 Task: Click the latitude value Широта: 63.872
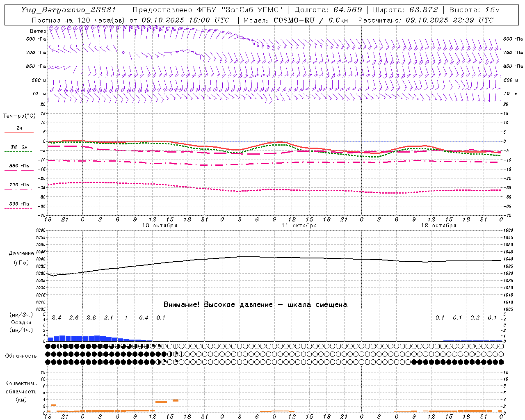pyautogui.click(x=405, y=10)
